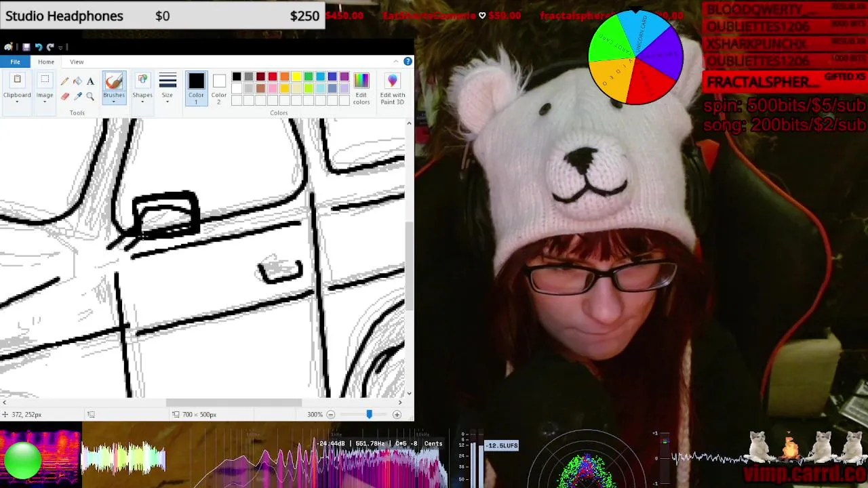Screen dimensions: 868x488
Task: Expand the Size dropdown arrow
Action: 167,102
